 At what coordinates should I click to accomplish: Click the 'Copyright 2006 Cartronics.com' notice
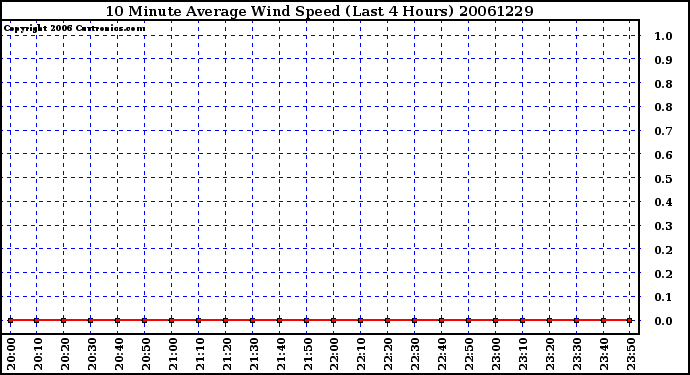click(x=74, y=28)
